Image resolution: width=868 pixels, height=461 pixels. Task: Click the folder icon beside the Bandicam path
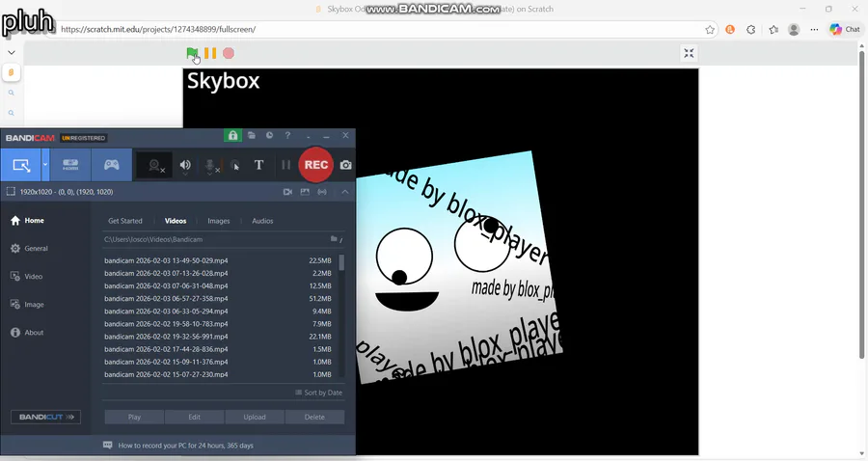pyautogui.click(x=335, y=239)
